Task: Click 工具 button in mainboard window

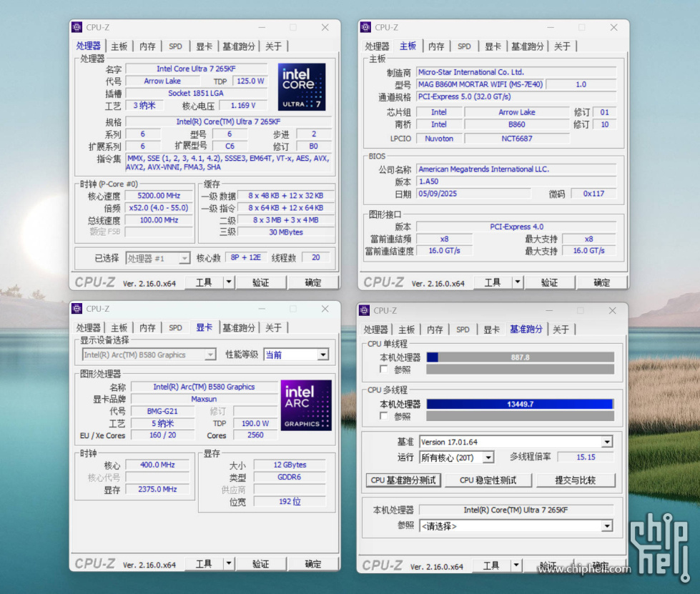Action: (493, 282)
